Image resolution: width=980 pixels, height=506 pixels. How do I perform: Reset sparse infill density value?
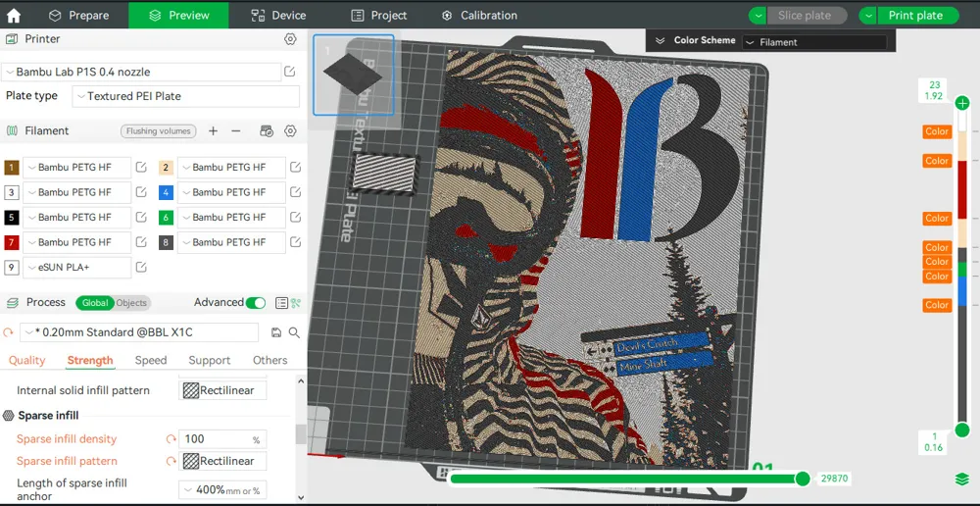click(171, 439)
